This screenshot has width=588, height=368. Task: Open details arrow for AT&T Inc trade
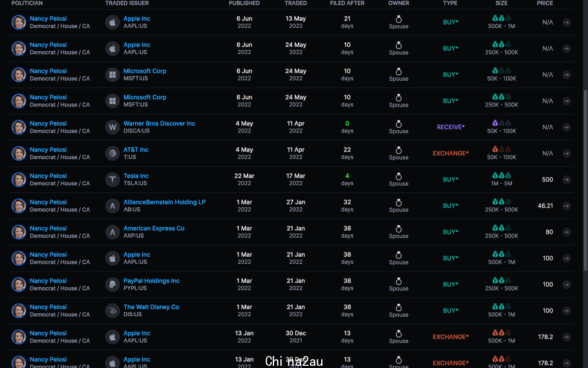click(566, 154)
